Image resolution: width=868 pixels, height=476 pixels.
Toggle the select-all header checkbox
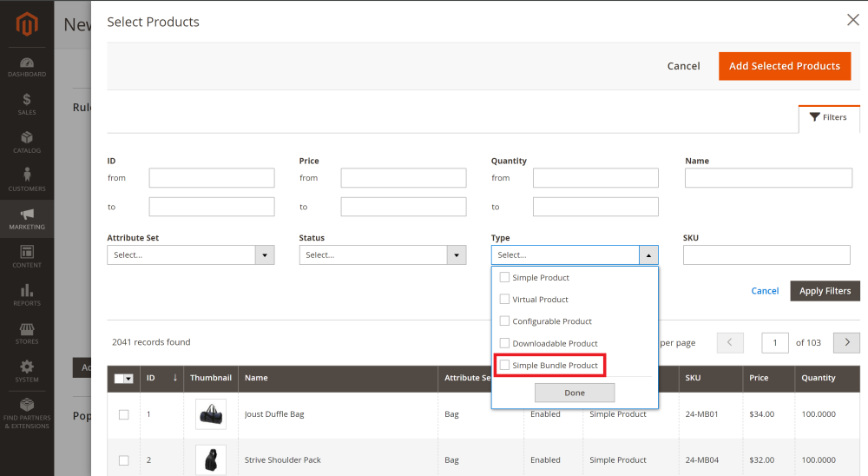[x=119, y=379]
